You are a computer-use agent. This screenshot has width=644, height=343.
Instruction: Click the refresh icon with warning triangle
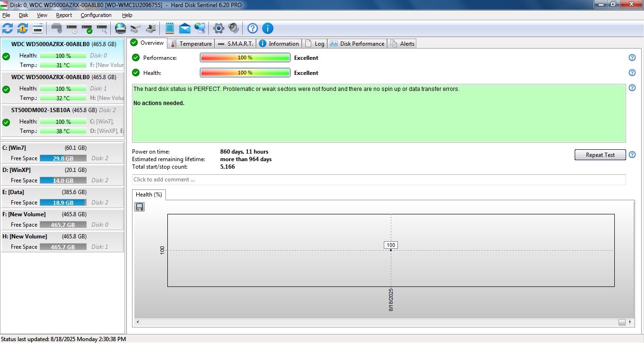point(23,28)
